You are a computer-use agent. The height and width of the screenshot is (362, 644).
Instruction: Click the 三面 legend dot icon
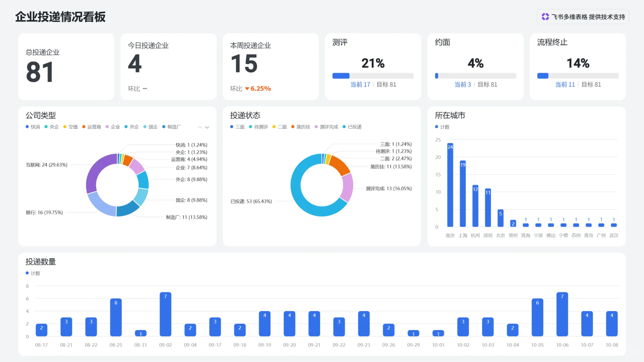click(x=232, y=127)
